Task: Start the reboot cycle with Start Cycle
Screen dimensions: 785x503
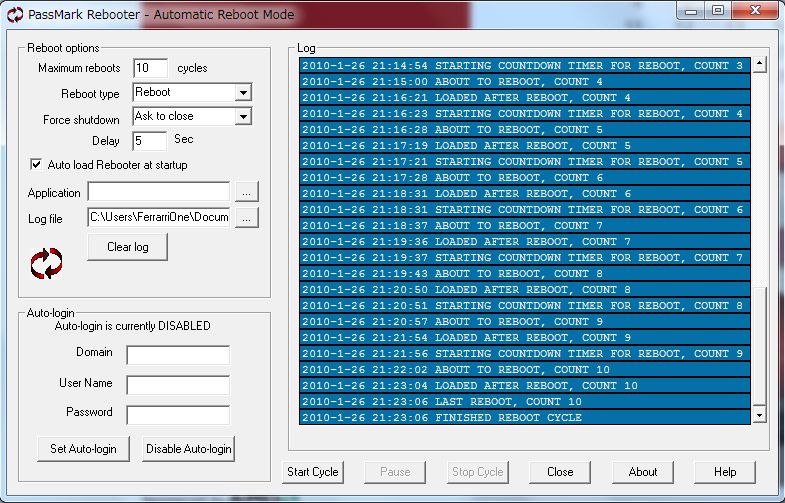Action: (x=313, y=472)
